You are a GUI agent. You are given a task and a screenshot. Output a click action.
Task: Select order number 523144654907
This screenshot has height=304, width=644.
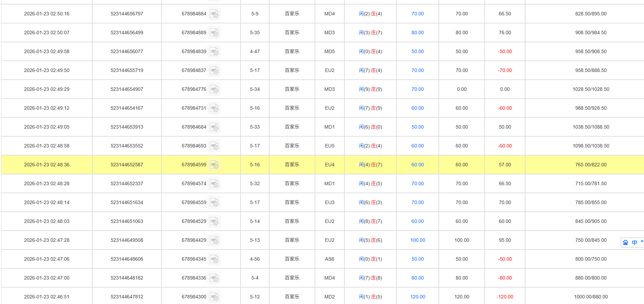point(127,89)
